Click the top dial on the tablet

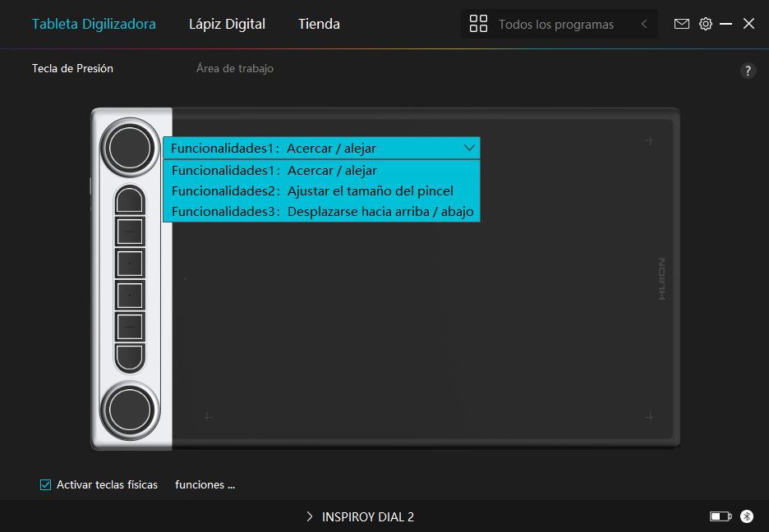[x=129, y=147]
